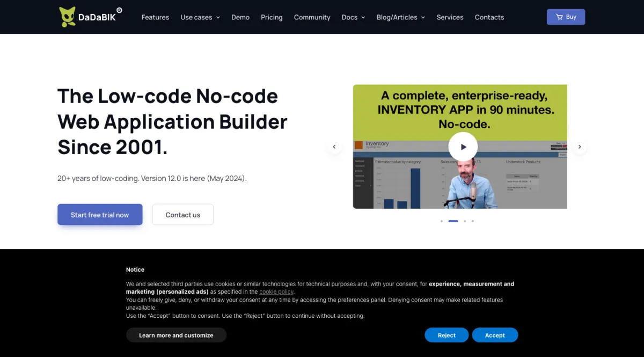Play the inventory app video
This screenshot has width=644, height=357.
point(463,147)
